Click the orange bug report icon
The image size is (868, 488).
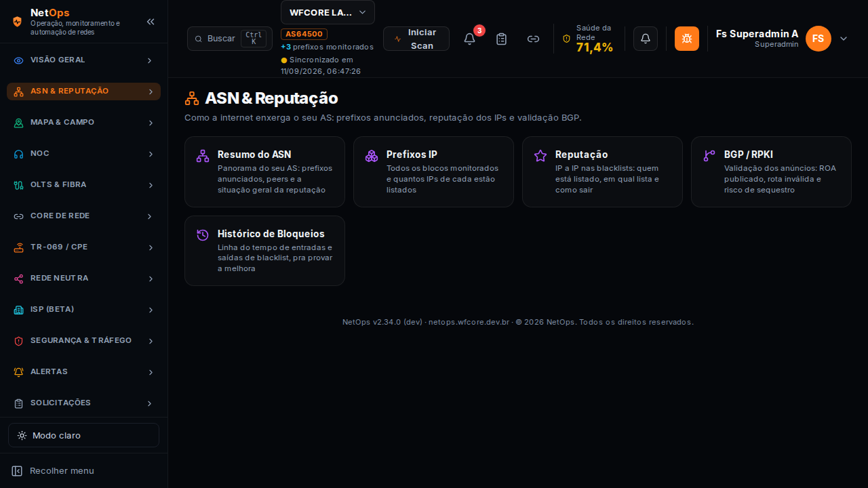[687, 39]
